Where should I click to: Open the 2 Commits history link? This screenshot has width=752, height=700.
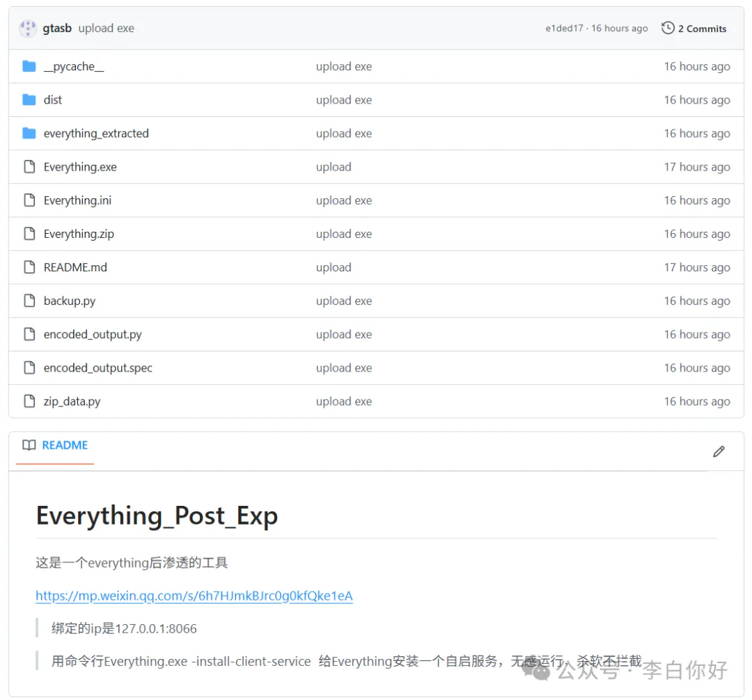click(702, 29)
